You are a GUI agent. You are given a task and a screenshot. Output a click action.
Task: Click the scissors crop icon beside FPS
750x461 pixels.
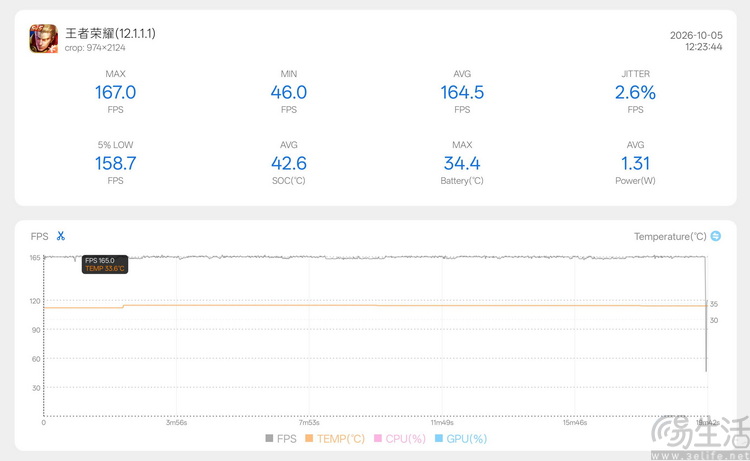60,236
